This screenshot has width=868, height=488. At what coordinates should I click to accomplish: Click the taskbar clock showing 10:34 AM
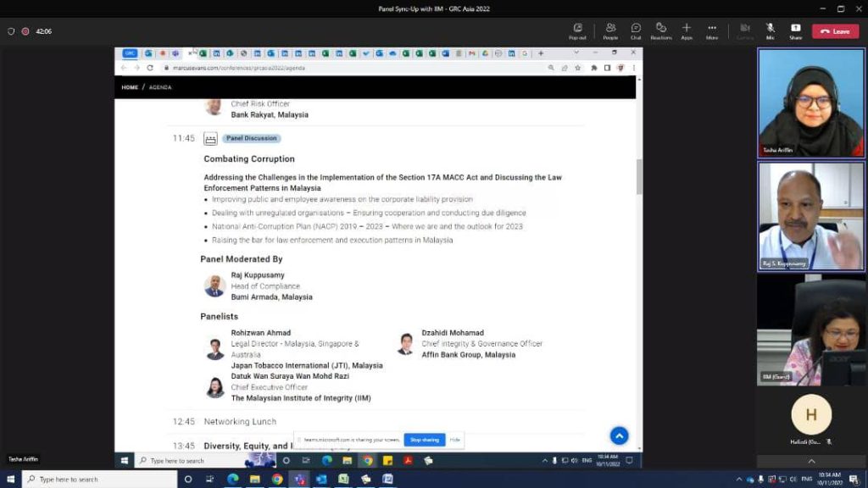pos(829,480)
